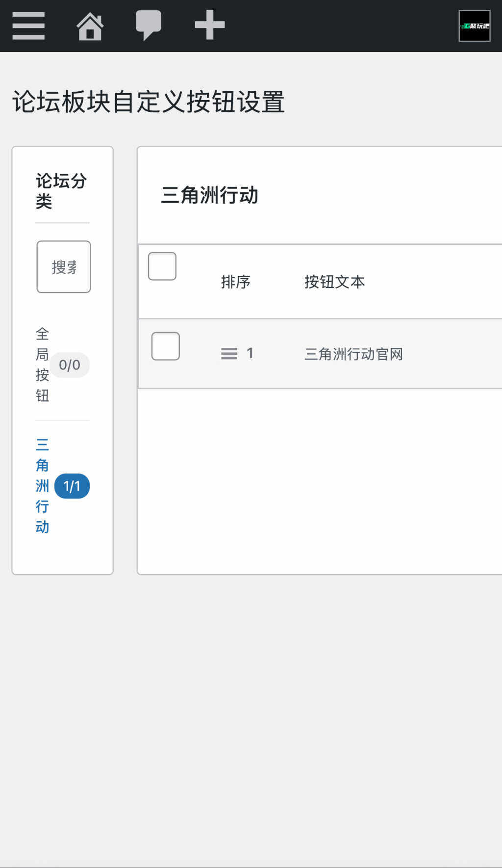Open the user avatar in top bar
Image resolution: width=502 pixels, height=868 pixels.
click(x=474, y=26)
